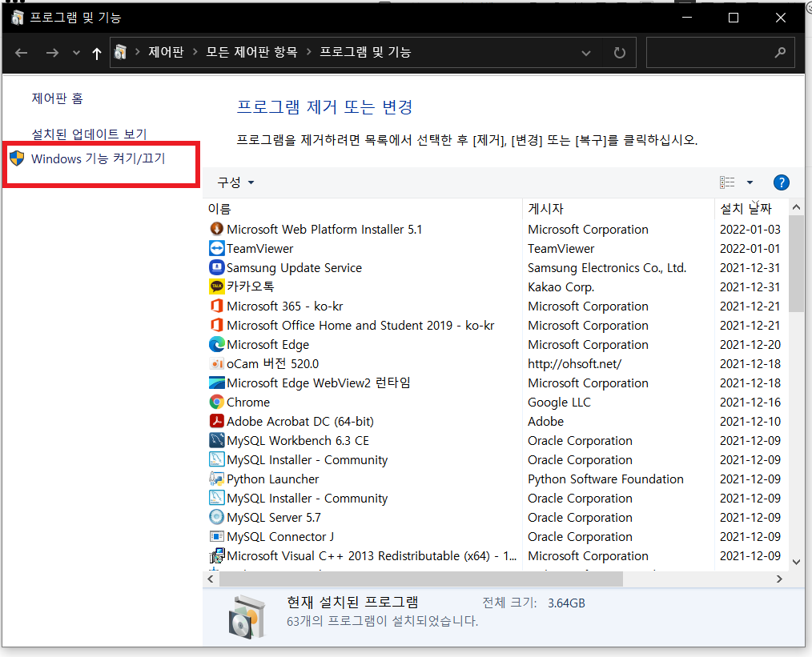The width and height of the screenshot is (812, 657).
Task: Click the vertical scrollbar up arrow
Action: tap(796, 207)
